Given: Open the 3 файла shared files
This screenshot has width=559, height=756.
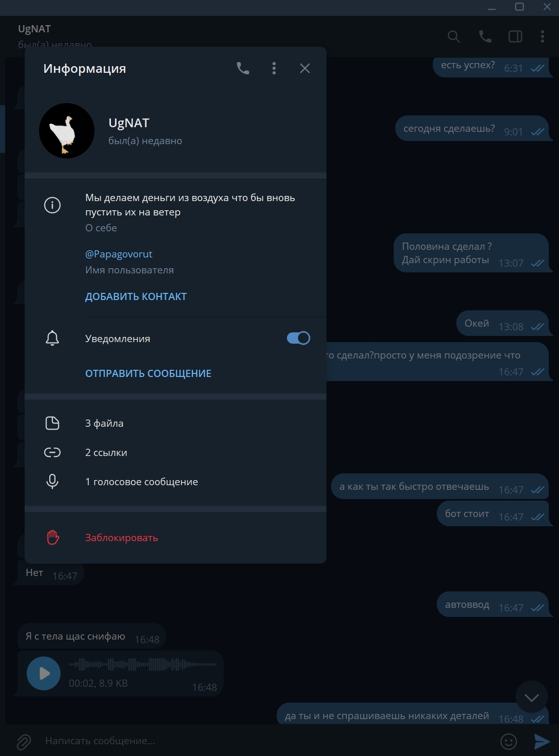Looking at the screenshot, I should point(176,423).
